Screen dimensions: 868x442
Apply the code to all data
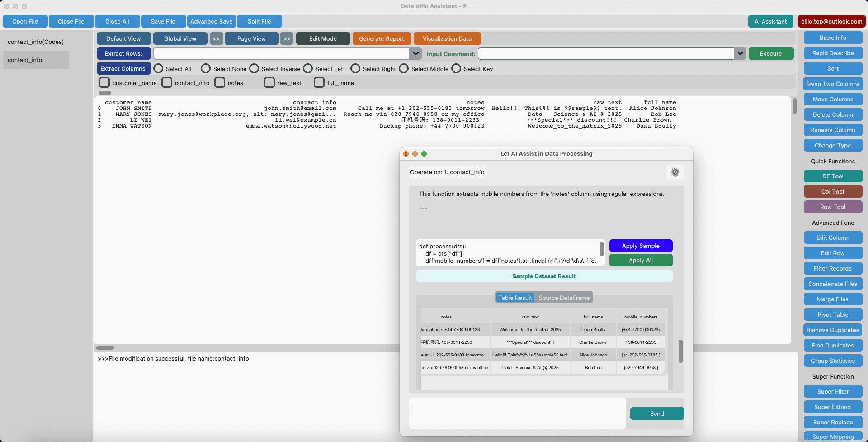pos(640,260)
